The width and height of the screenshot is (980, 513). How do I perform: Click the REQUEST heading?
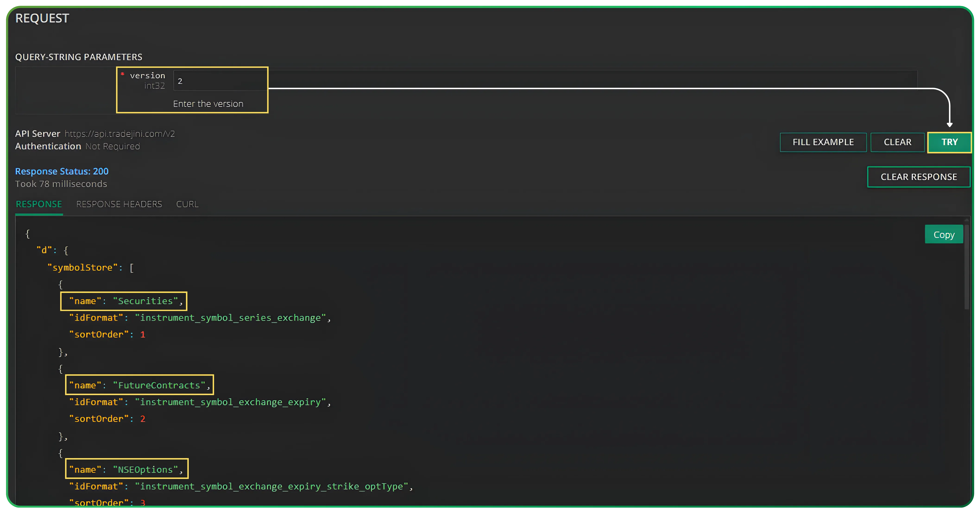point(42,18)
